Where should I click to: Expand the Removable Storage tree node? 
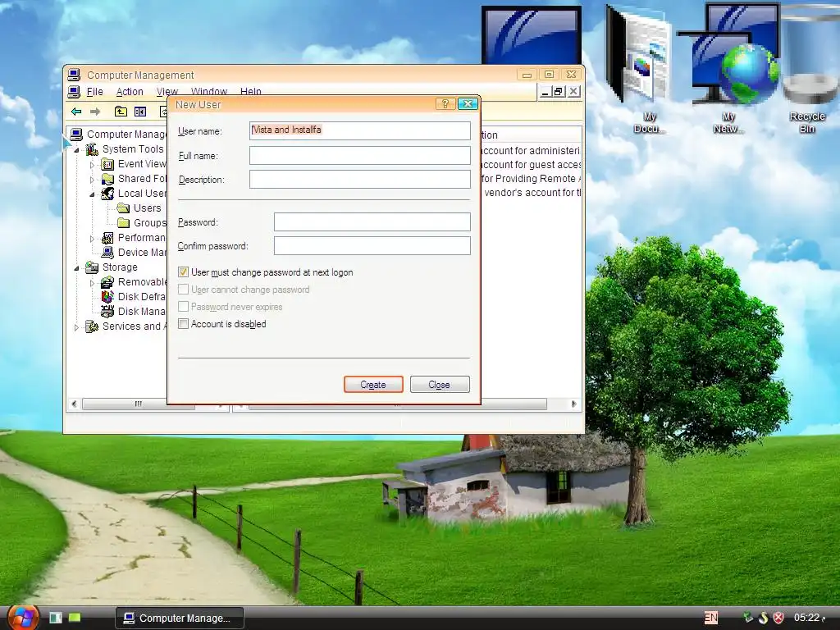[92, 282]
